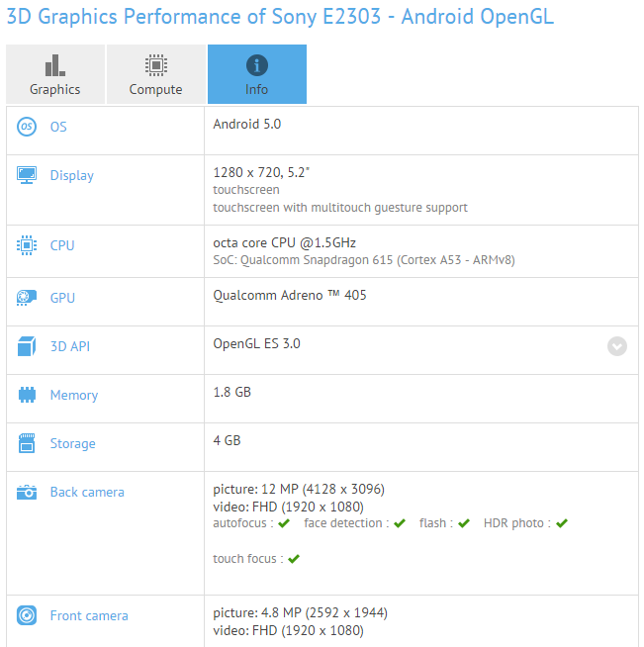The height and width of the screenshot is (647, 644).
Task: Select 'picture: 4.8 MP (2592 x 1944)' text
Action: click(301, 612)
